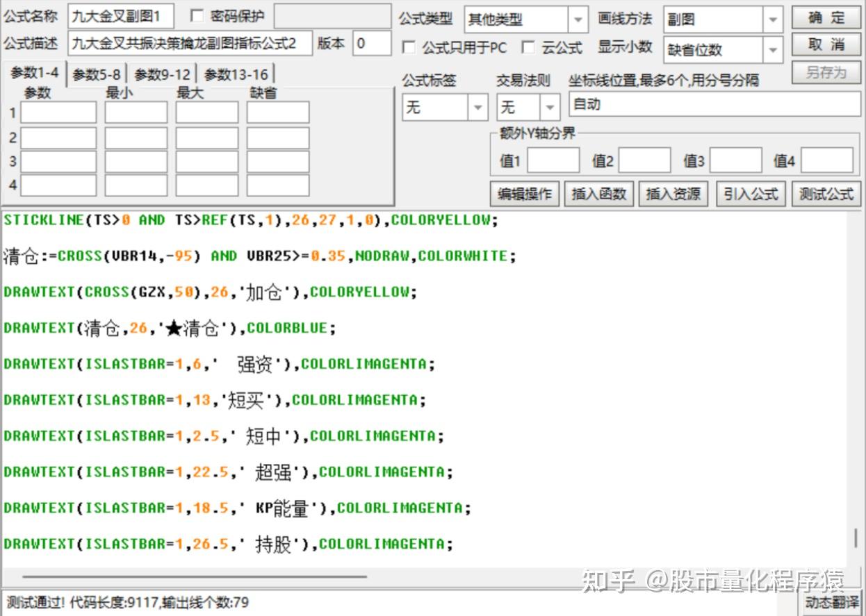Open the 画线方法 dropdown showing 副图

772,19
